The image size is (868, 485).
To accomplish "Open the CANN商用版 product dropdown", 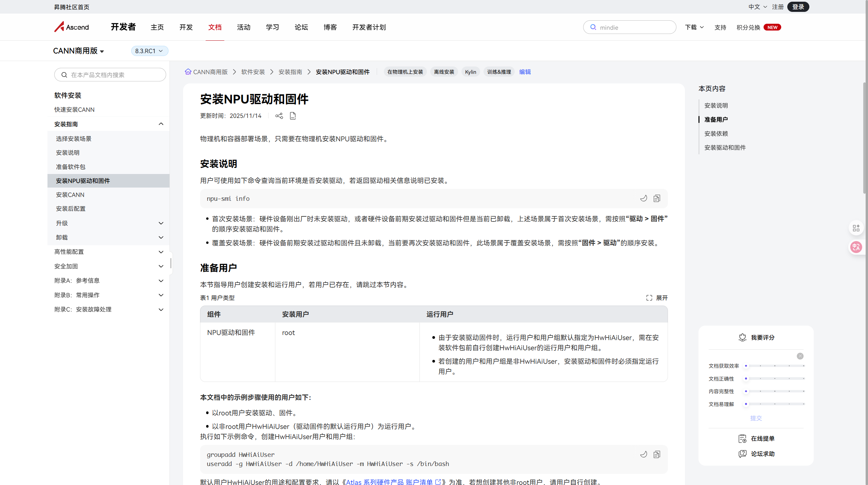I will [x=78, y=51].
